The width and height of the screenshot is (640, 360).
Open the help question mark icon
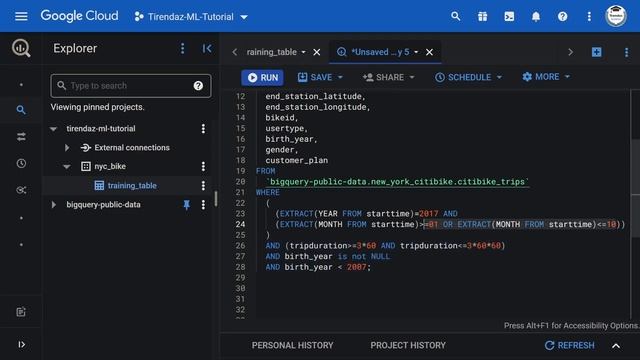tap(562, 16)
